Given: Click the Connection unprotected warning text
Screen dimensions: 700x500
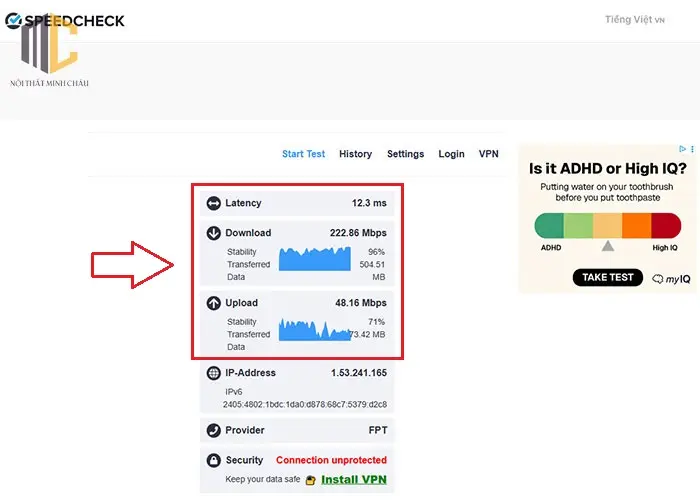Looking at the screenshot, I should (x=331, y=460).
